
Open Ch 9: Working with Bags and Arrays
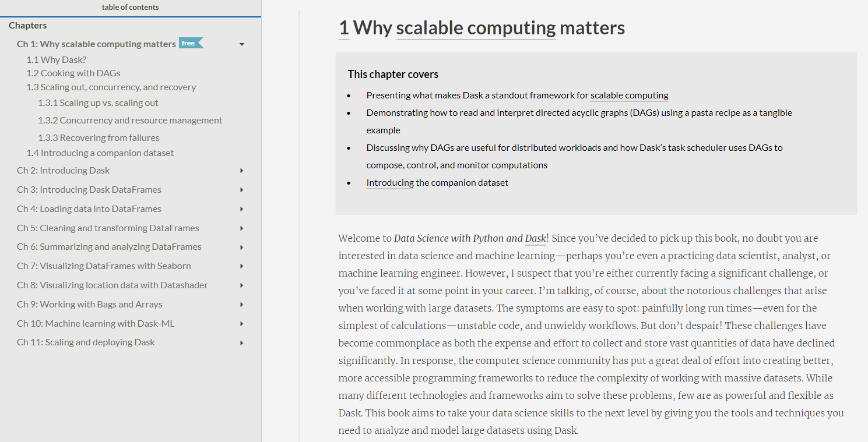click(x=89, y=305)
